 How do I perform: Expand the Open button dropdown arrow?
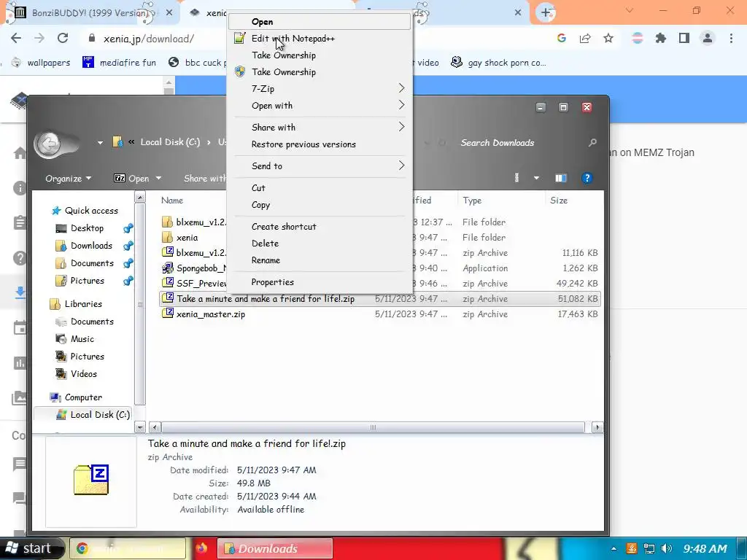coord(158,178)
